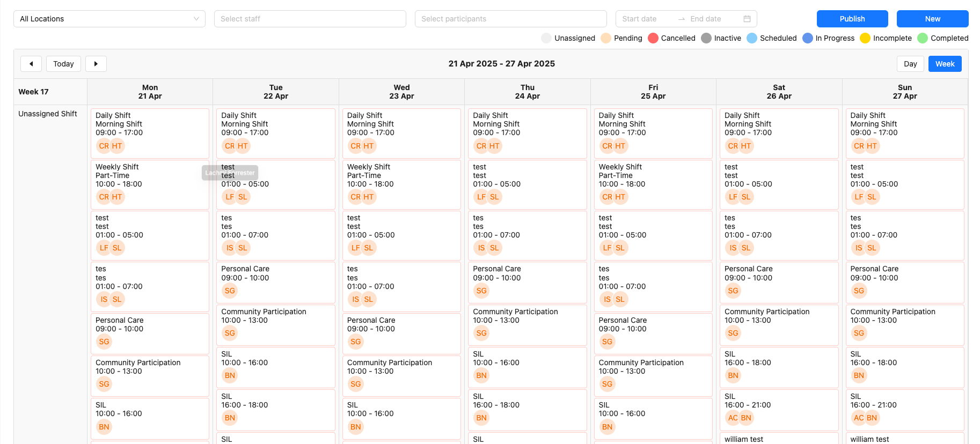
Task: Switch to Day view
Action: coord(910,64)
